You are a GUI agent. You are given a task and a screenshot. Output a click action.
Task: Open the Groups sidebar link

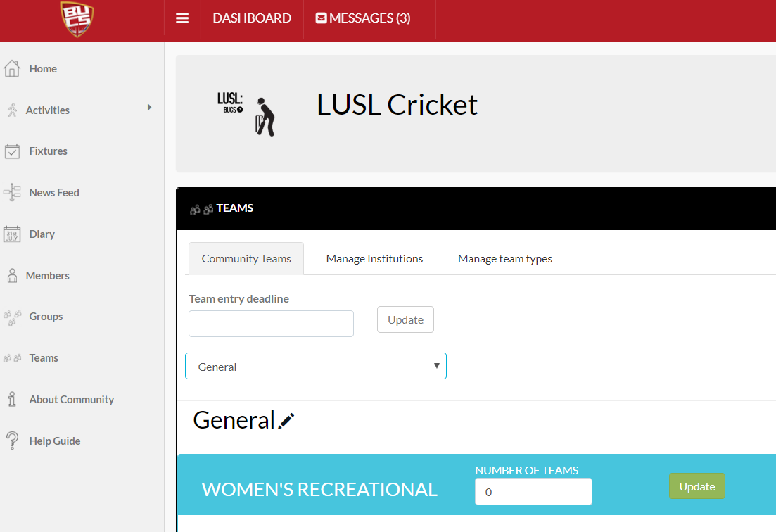click(46, 317)
